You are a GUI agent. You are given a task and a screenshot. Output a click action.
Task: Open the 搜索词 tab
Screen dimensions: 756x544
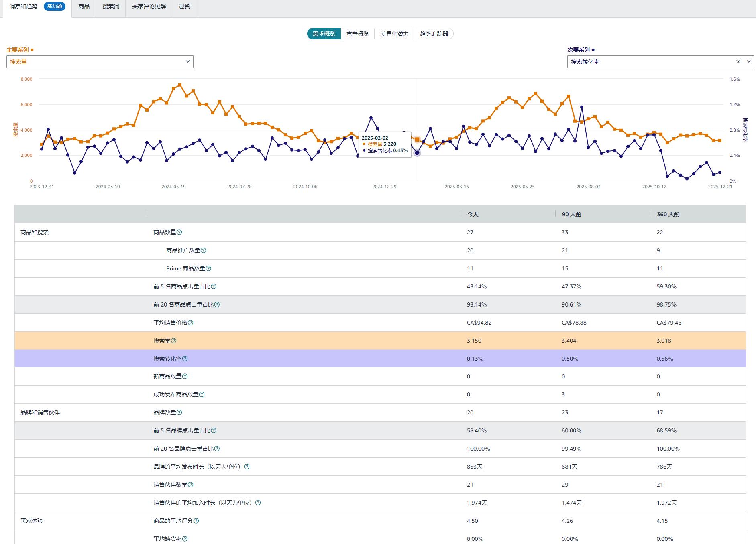(x=111, y=7)
